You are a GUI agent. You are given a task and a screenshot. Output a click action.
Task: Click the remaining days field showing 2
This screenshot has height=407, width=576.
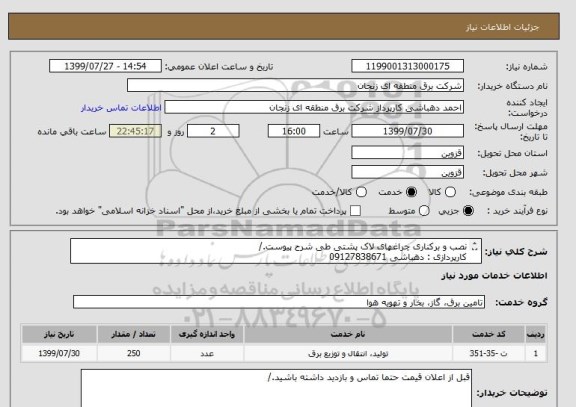point(213,131)
